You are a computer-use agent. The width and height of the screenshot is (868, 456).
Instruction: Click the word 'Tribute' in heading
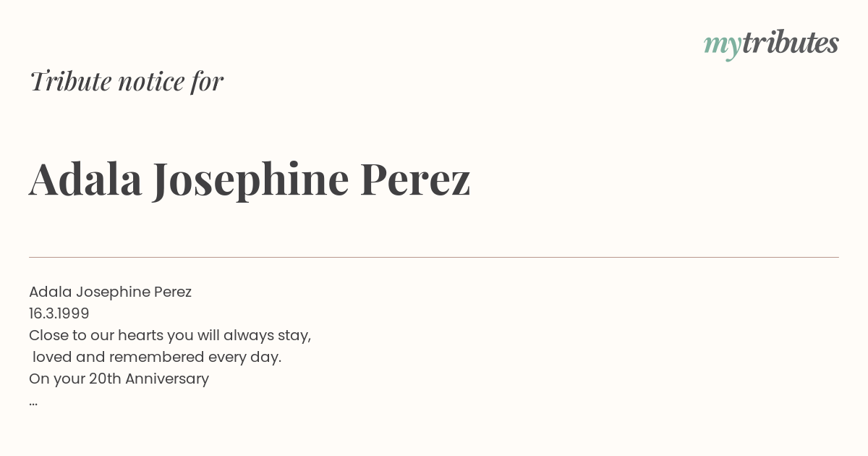(x=71, y=81)
